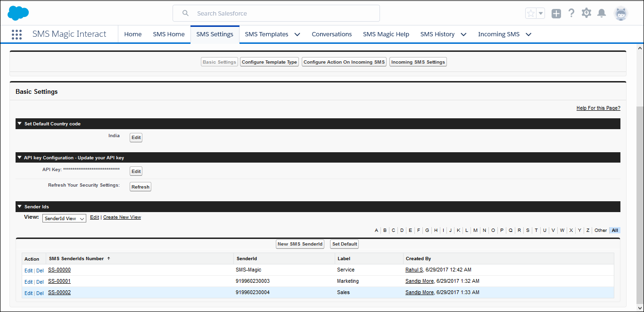The height and width of the screenshot is (312, 644).
Task: Open the App Launcher grid icon
Action: point(17,34)
